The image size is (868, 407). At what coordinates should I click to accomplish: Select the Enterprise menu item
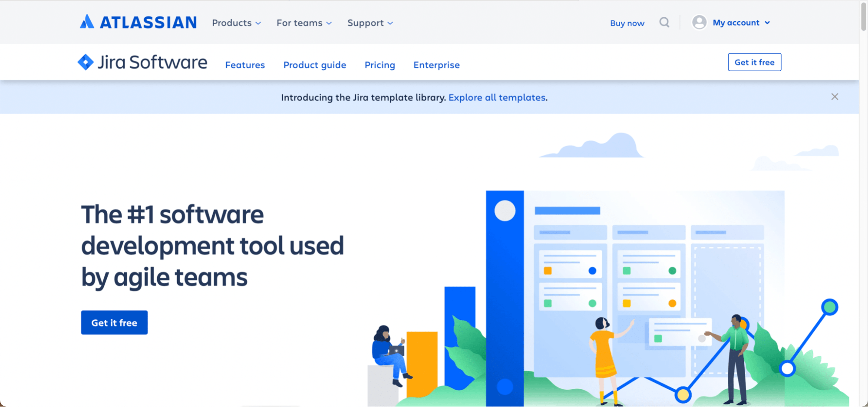436,65
